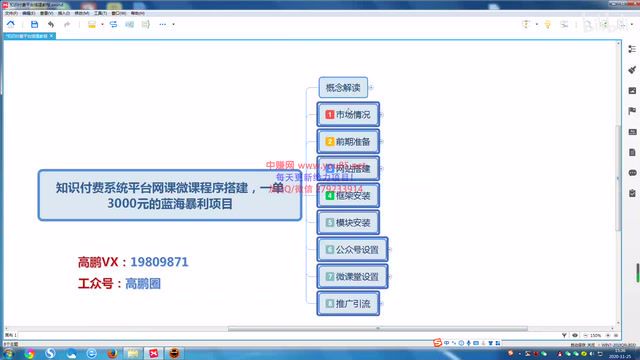The height and width of the screenshot is (360, 640).
Task: Select the 框架安装 topic node
Action: (348, 196)
